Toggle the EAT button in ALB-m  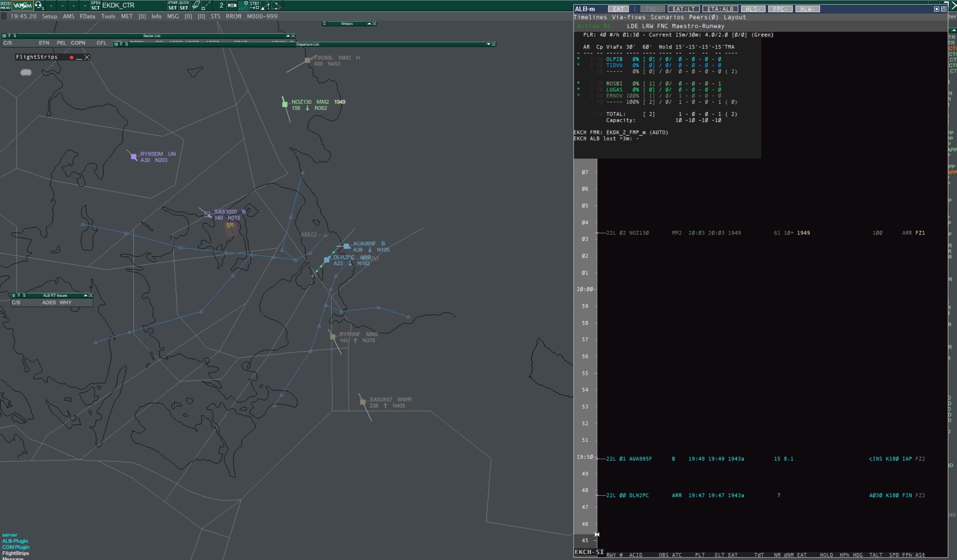click(618, 9)
